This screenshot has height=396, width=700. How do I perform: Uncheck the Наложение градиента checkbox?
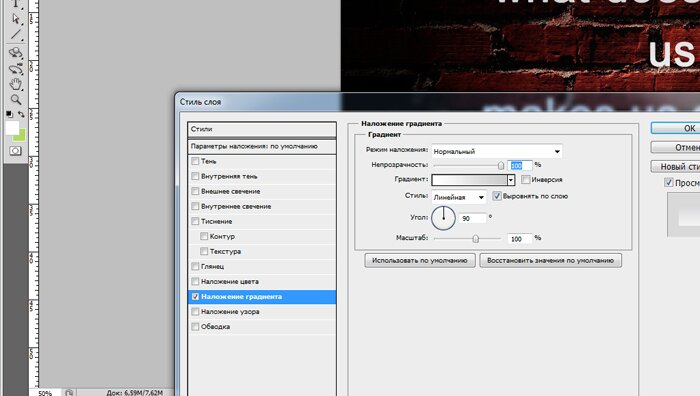pyautogui.click(x=195, y=296)
